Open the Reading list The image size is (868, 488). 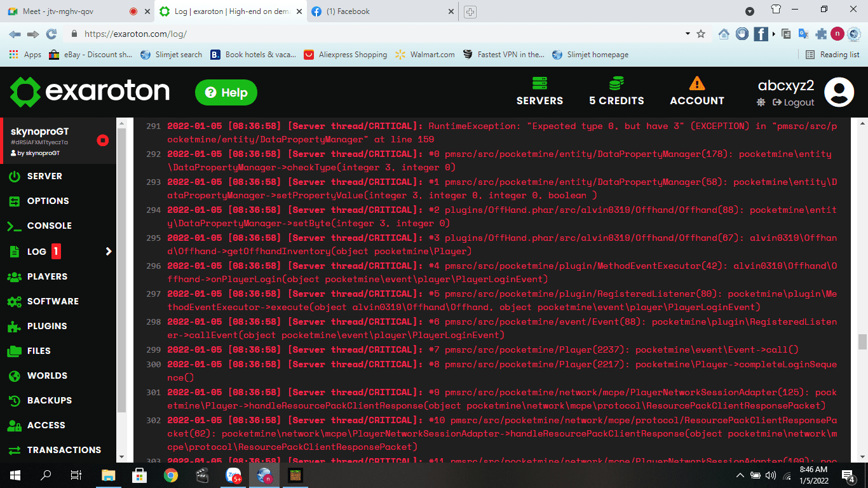click(x=832, y=55)
